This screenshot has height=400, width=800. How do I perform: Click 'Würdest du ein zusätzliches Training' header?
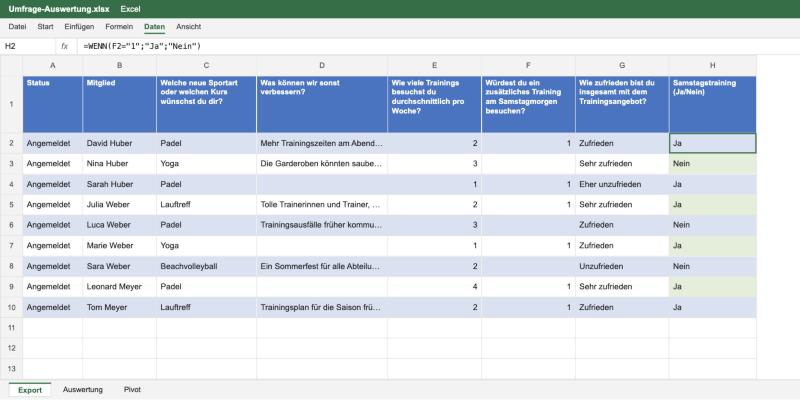[x=529, y=104]
